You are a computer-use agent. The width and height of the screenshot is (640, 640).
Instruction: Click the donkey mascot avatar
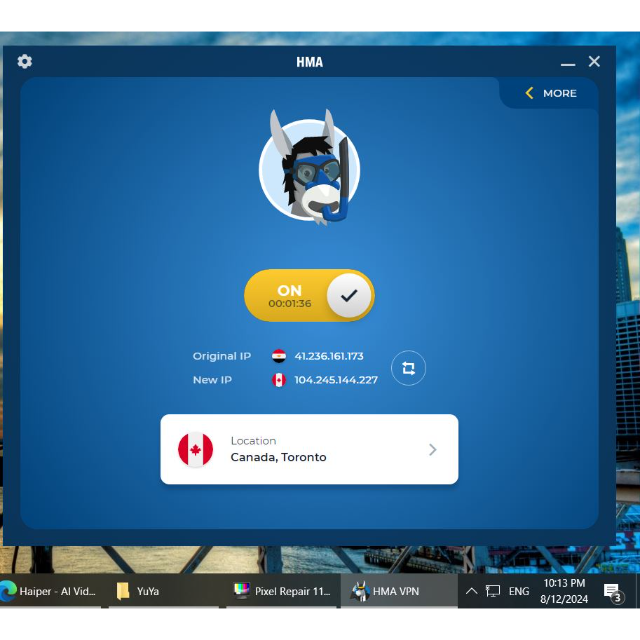pos(309,168)
